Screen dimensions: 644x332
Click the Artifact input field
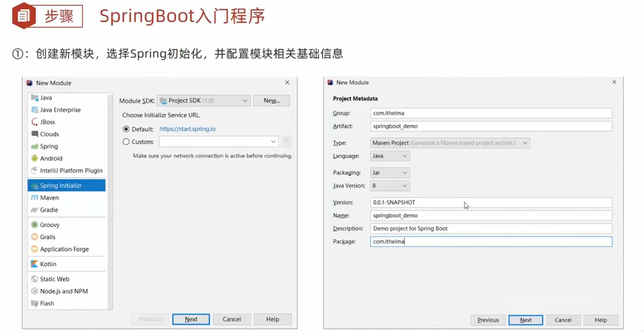coord(491,126)
